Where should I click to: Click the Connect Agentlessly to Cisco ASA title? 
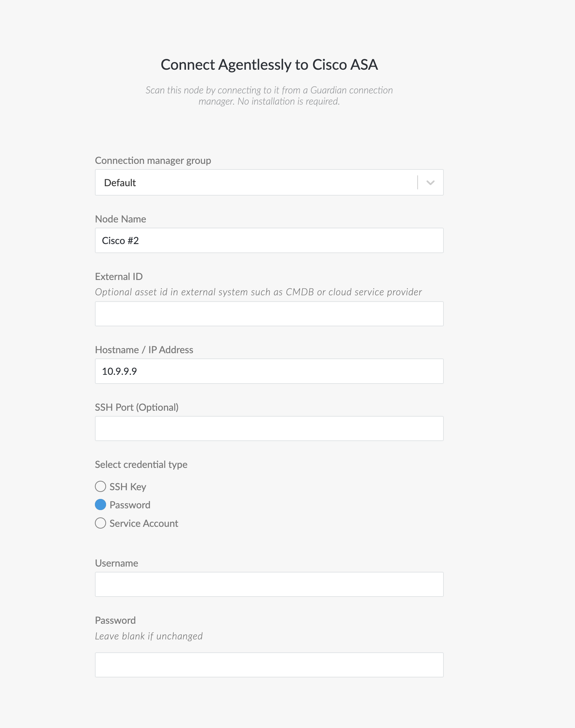tap(269, 65)
